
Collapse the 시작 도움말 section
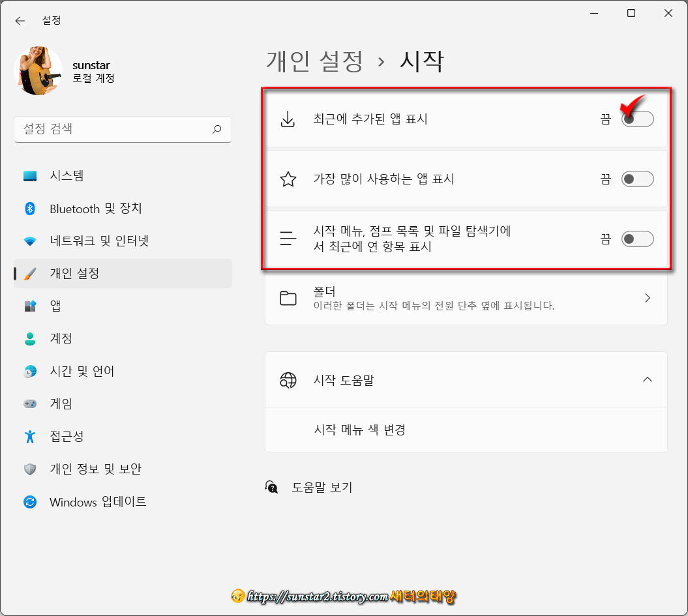pos(647,379)
